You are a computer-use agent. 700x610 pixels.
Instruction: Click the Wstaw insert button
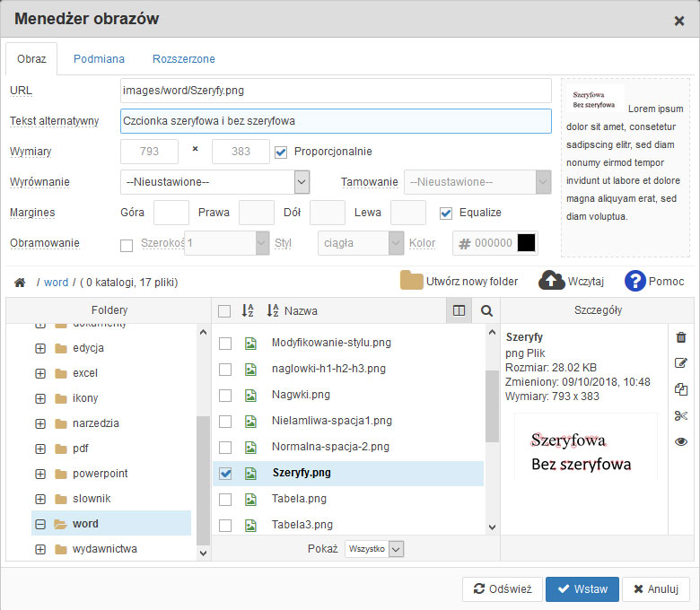(582, 589)
